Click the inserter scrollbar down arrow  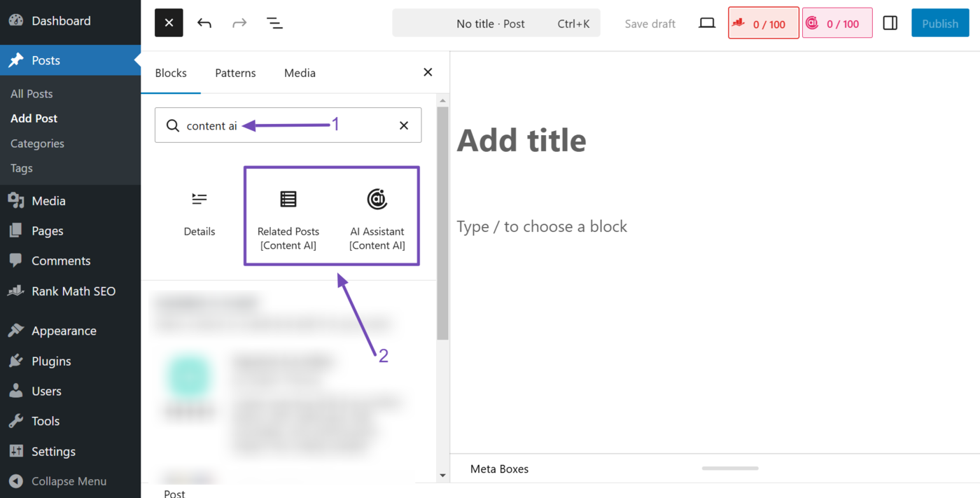click(x=442, y=476)
